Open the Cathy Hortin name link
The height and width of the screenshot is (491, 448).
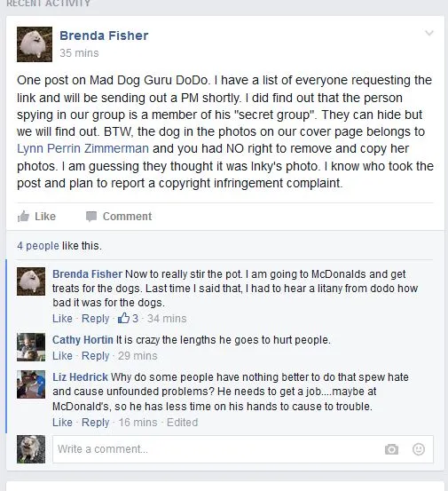(x=83, y=340)
